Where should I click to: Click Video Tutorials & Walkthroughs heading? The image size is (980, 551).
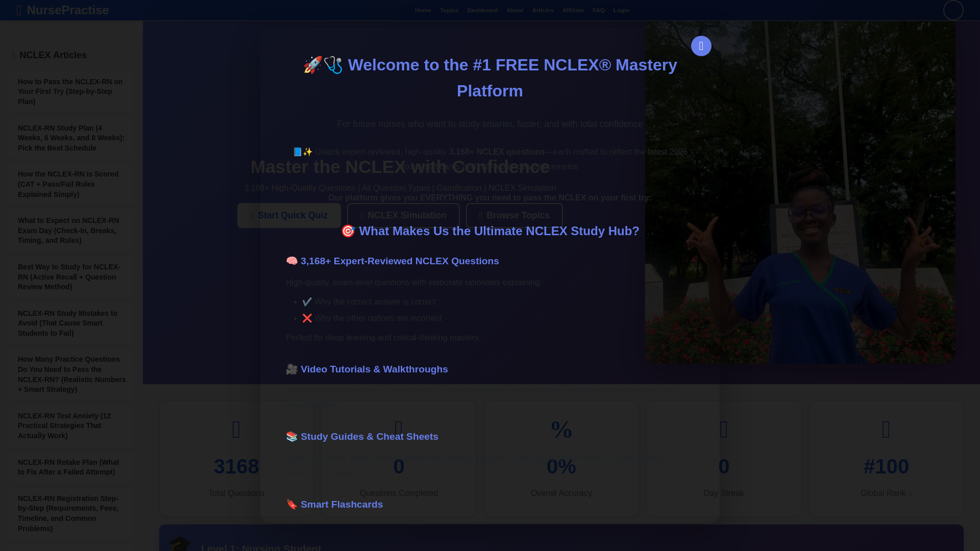(367, 369)
